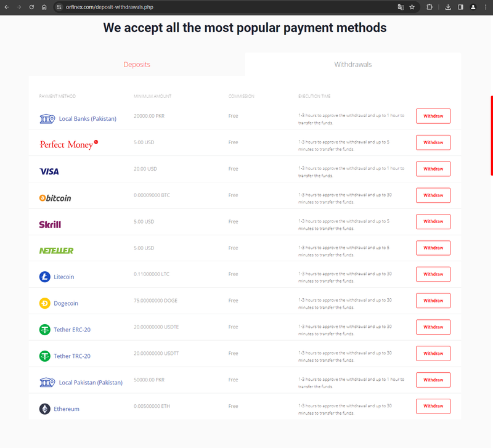
Task: Switch to the Deposits tab
Action: (x=137, y=65)
